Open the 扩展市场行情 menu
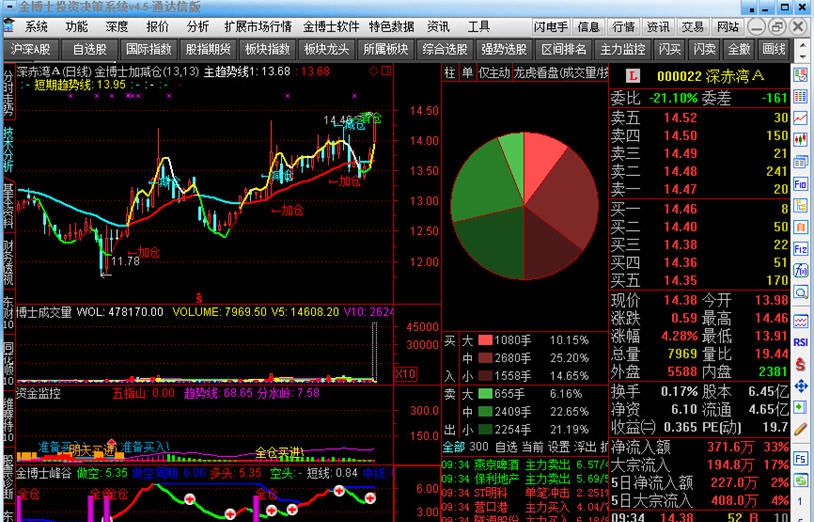 [258, 26]
